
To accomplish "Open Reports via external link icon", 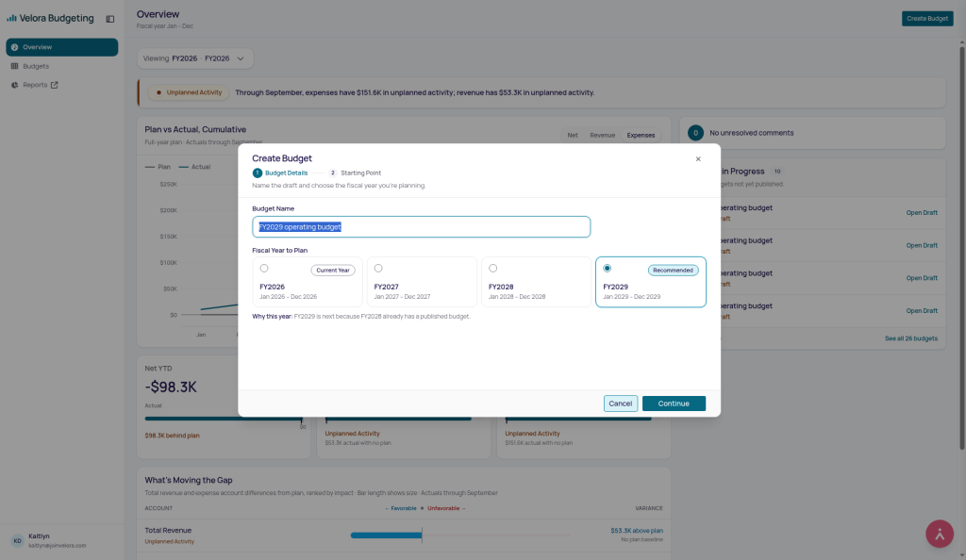I will [x=54, y=85].
